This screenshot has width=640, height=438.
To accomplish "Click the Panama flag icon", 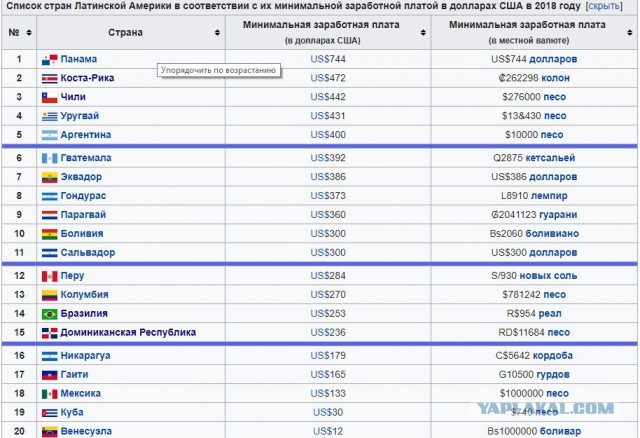I will (49, 60).
